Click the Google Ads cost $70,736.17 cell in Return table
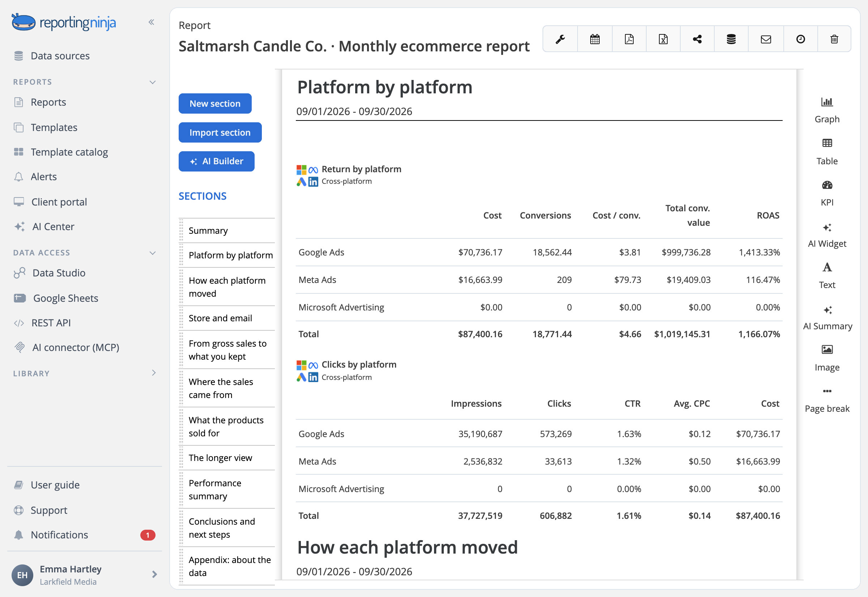 480,253
